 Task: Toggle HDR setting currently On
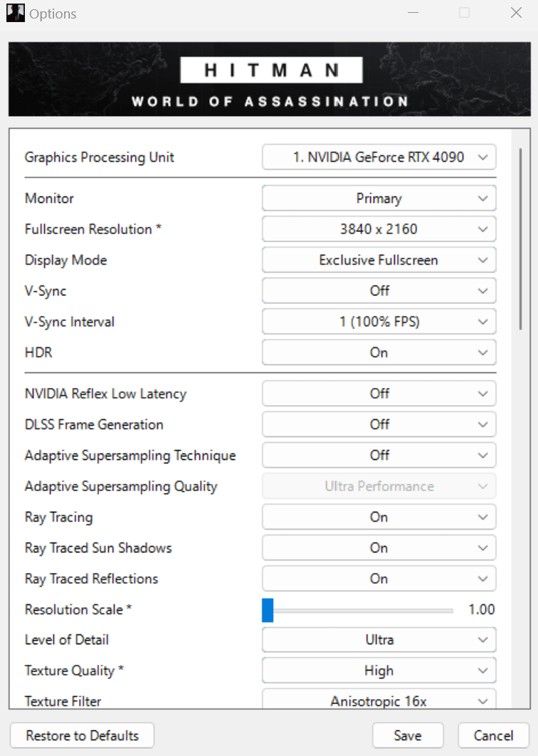379,352
